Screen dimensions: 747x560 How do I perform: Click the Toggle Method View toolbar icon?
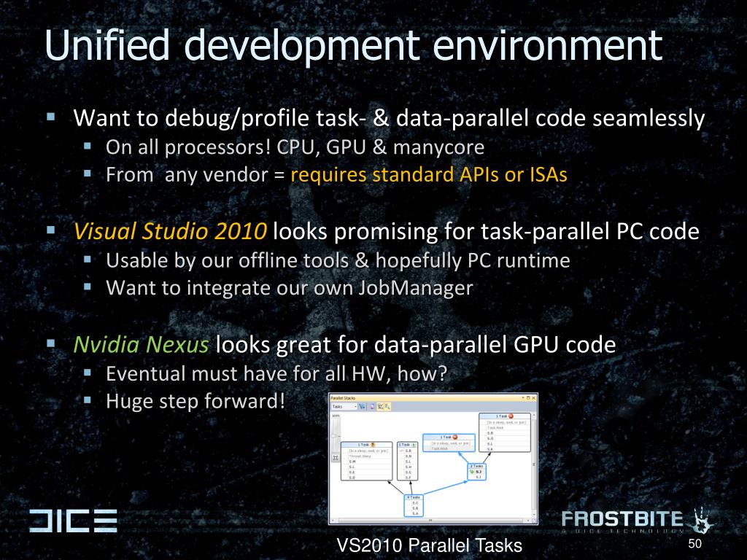[372, 407]
